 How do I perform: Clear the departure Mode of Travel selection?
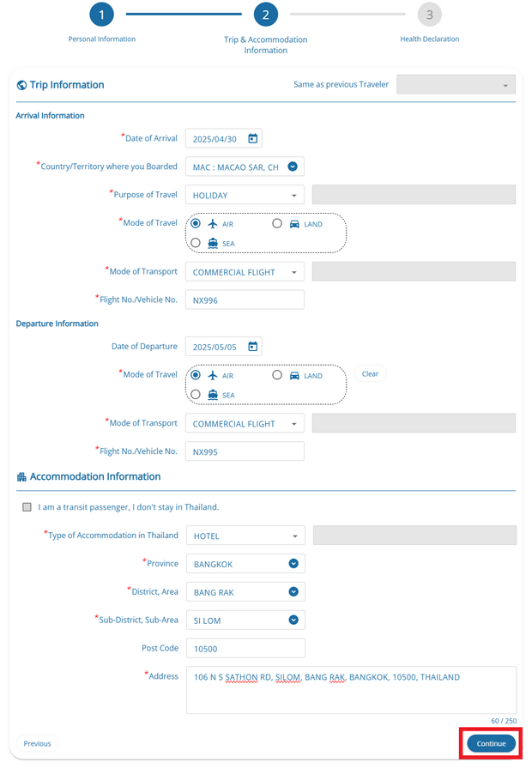pyautogui.click(x=370, y=374)
